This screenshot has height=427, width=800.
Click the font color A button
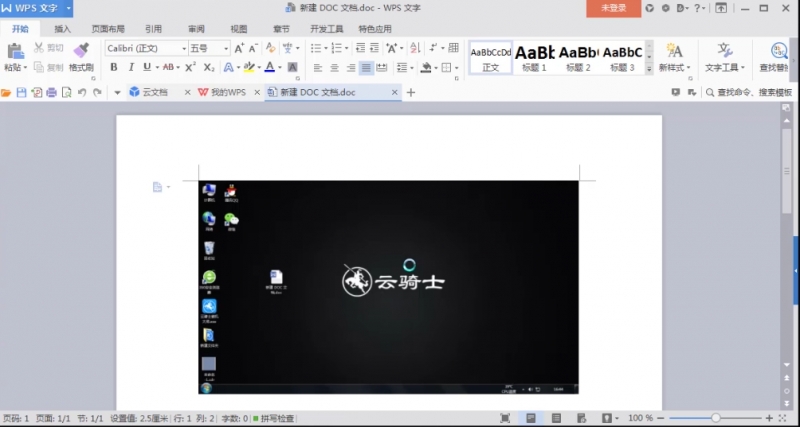coord(269,67)
